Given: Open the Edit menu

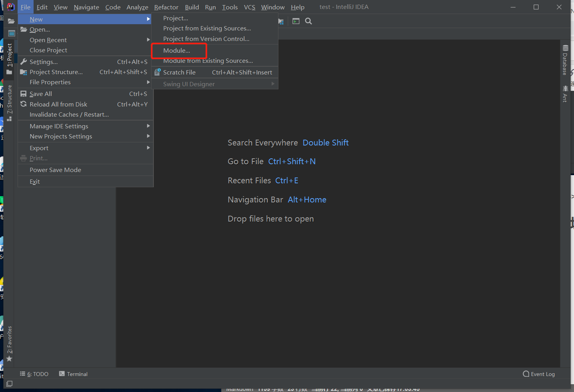Looking at the screenshot, I should tap(42, 7).
